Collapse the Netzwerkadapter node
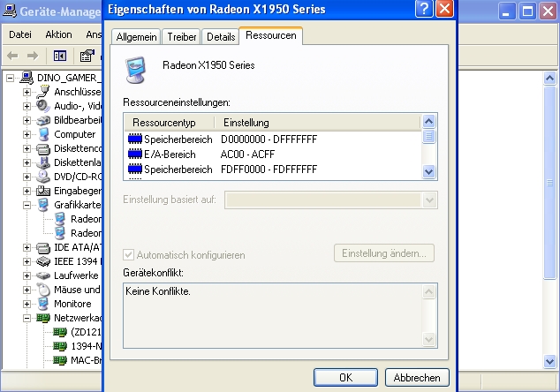The width and height of the screenshot is (560, 392). (26, 318)
